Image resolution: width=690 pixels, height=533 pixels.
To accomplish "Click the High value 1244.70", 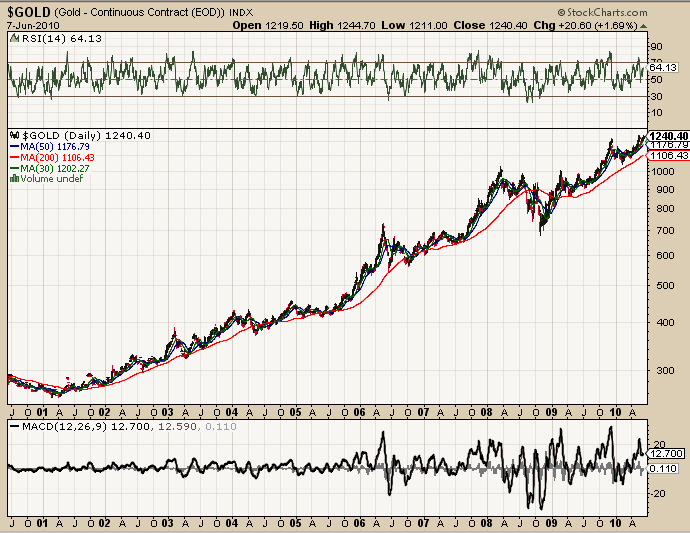I will pos(356,26).
